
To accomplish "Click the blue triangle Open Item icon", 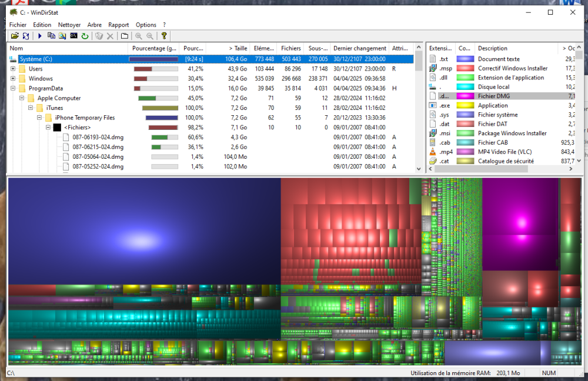I will (x=40, y=36).
